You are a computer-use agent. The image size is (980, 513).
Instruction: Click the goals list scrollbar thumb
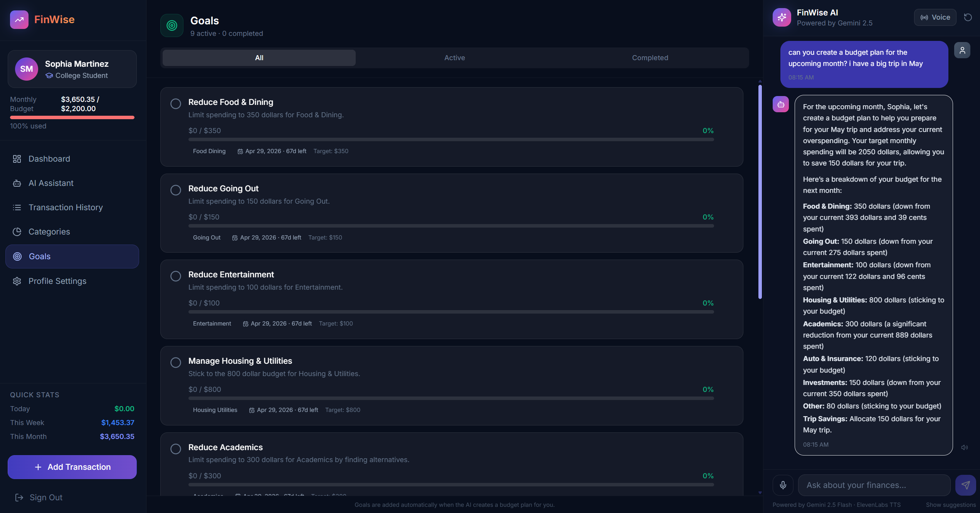click(760, 192)
